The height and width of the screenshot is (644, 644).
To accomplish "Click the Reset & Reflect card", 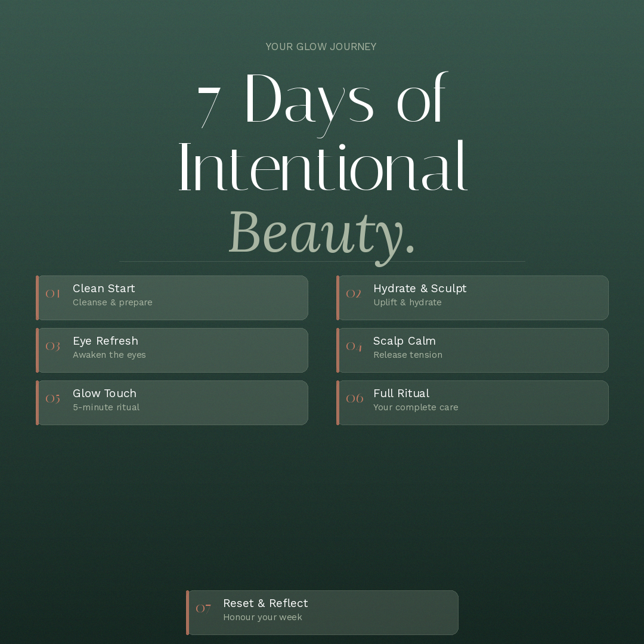I will coord(323,613).
